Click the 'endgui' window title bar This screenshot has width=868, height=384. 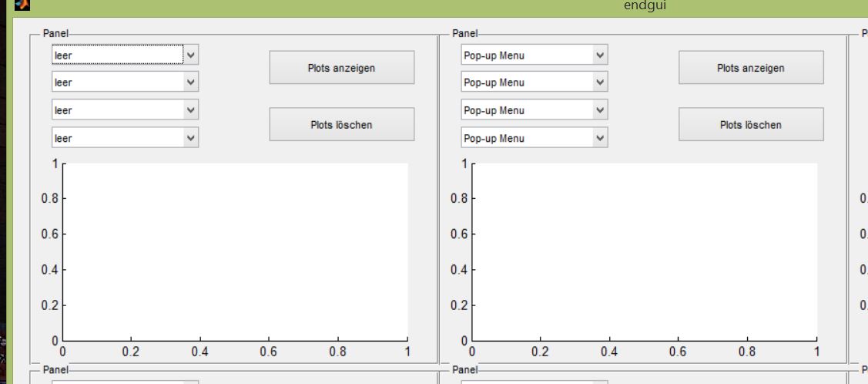[x=462, y=7]
